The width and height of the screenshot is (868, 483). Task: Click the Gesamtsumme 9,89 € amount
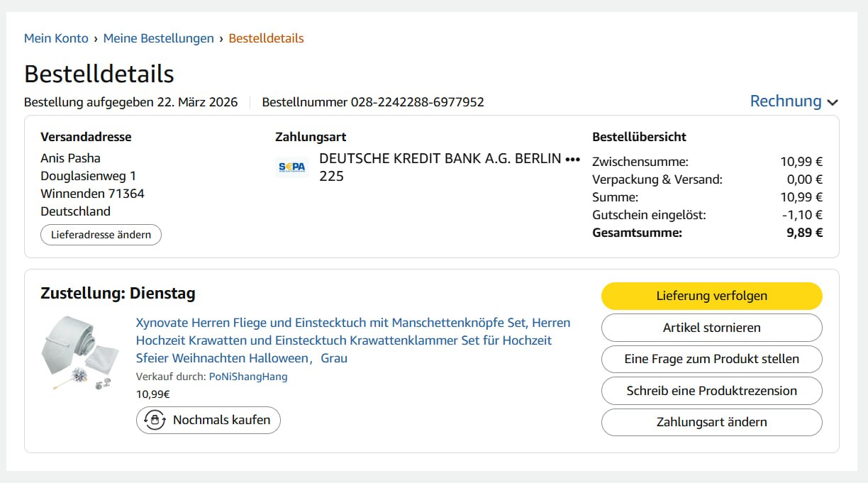pos(804,233)
